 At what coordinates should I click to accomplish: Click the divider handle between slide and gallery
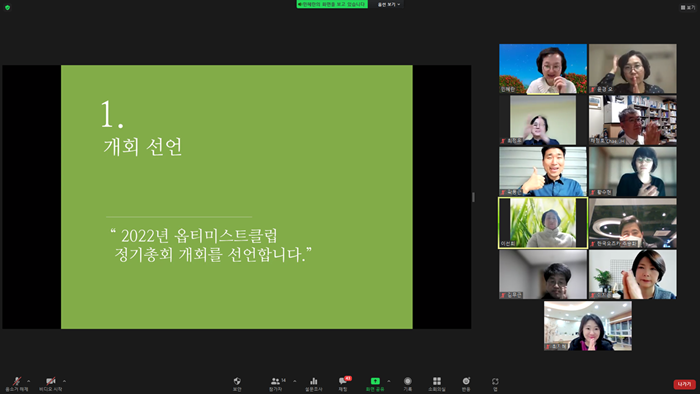point(473,197)
